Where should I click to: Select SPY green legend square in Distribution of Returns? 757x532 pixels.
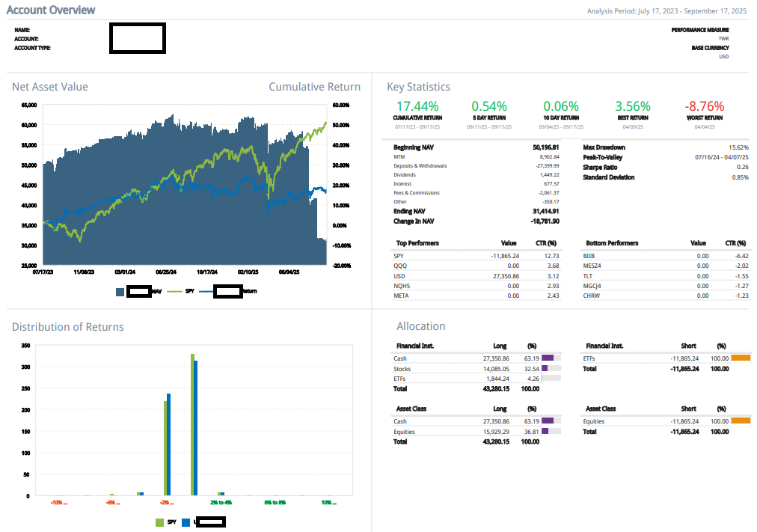(x=159, y=521)
